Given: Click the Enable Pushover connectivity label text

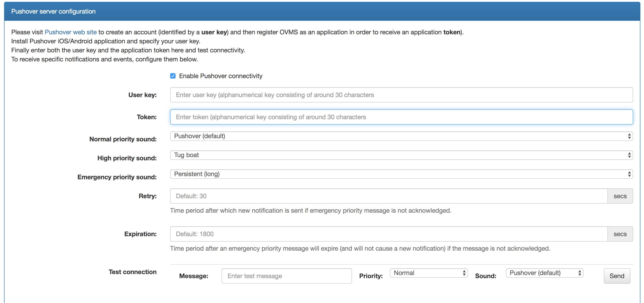Looking at the screenshot, I should (220, 76).
